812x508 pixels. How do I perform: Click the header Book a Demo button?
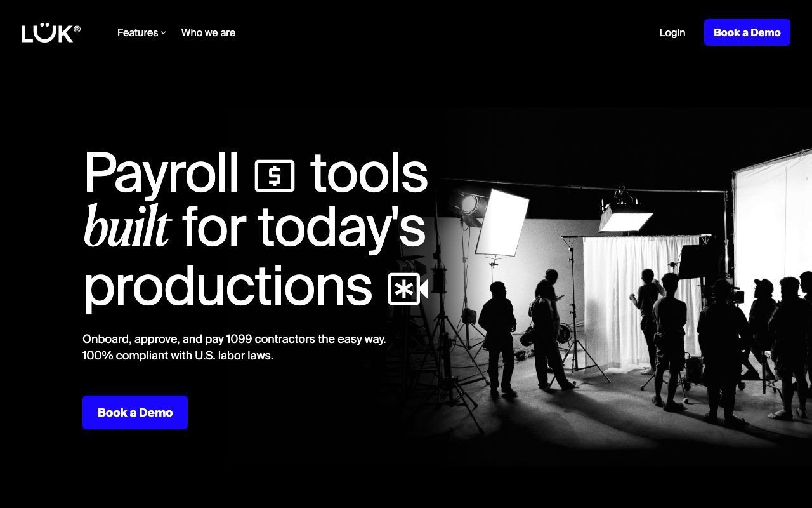(747, 32)
